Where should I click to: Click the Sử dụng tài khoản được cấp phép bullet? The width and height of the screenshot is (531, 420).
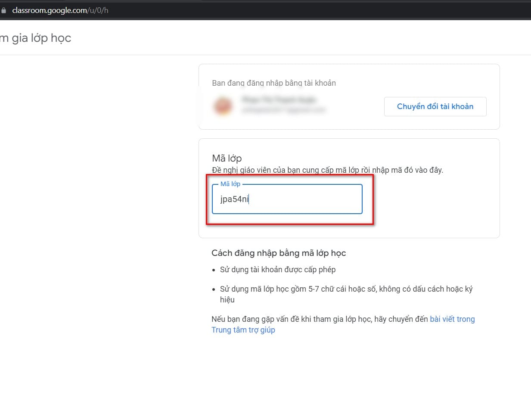click(278, 270)
